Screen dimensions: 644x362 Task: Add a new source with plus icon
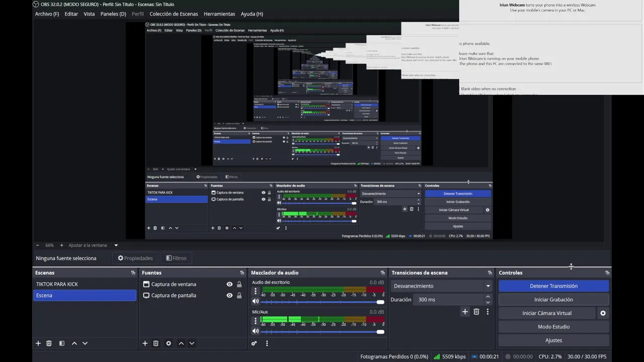click(x=145, y=343)
